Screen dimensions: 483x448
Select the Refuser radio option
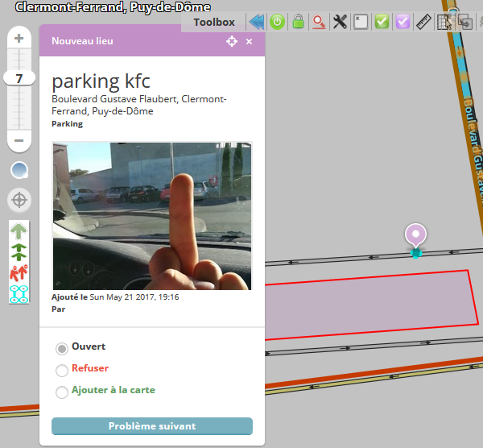click(62, 370)
